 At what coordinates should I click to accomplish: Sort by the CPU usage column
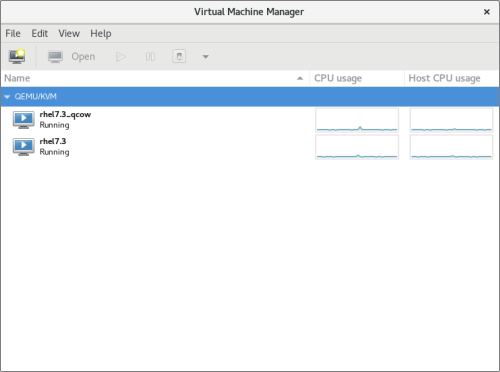[x=357, y=78]
